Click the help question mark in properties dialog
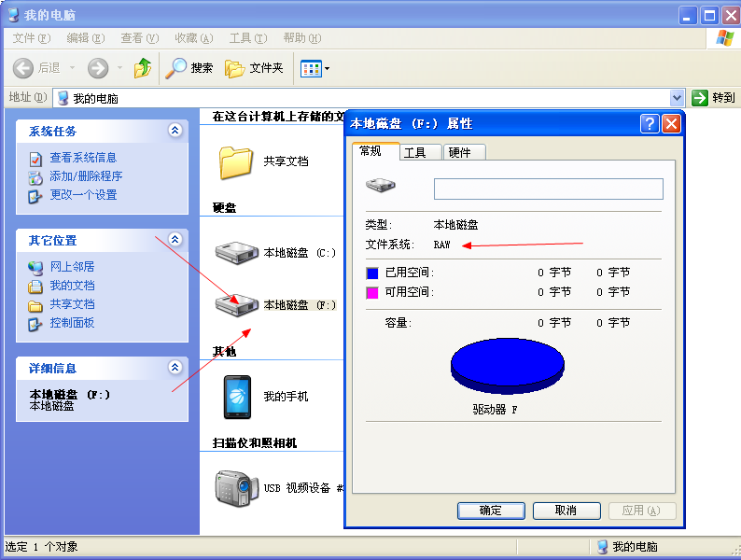The image size is (741, 560). coord(650,124)
